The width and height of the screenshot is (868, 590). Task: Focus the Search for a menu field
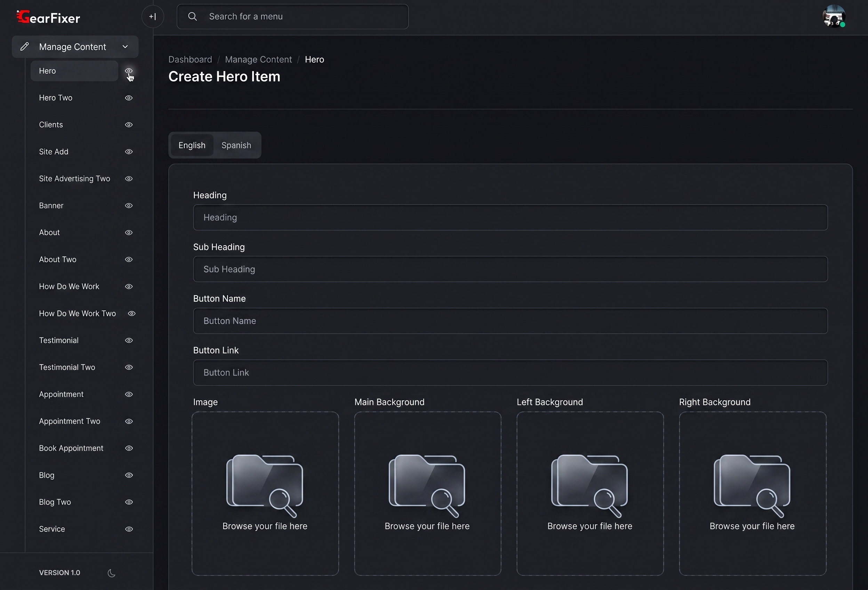tap(292, 16)
